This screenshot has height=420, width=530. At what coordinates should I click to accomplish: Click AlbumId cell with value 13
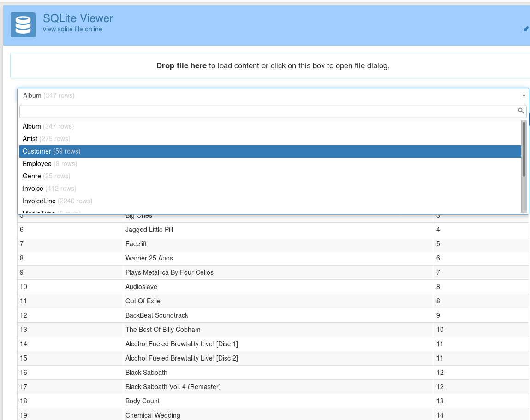point(70,330)
